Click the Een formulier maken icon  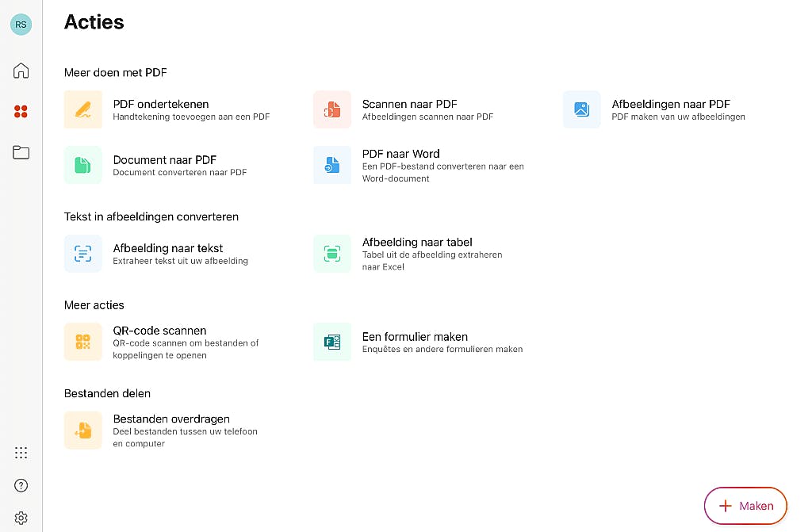tap(332, 342)
